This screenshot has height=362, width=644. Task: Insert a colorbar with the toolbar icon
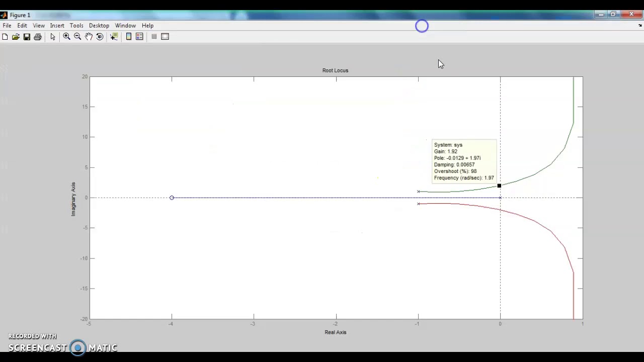129,37
